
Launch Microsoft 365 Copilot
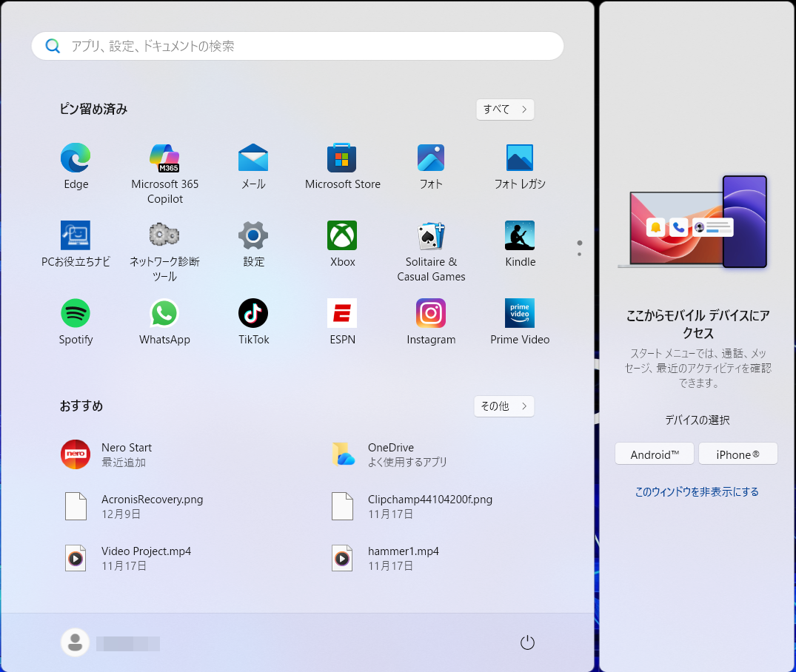(x=164, y=174)
